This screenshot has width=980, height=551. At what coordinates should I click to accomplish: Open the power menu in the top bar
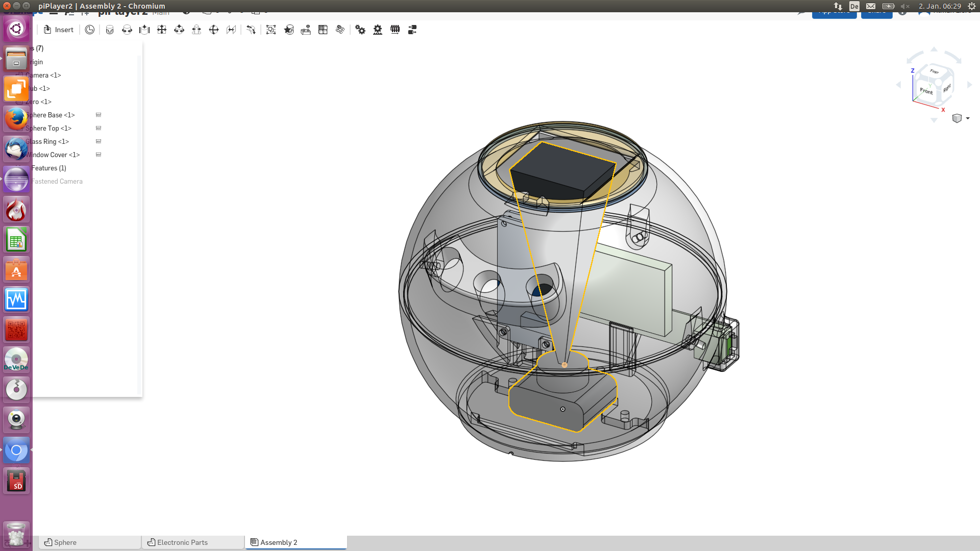972,6
